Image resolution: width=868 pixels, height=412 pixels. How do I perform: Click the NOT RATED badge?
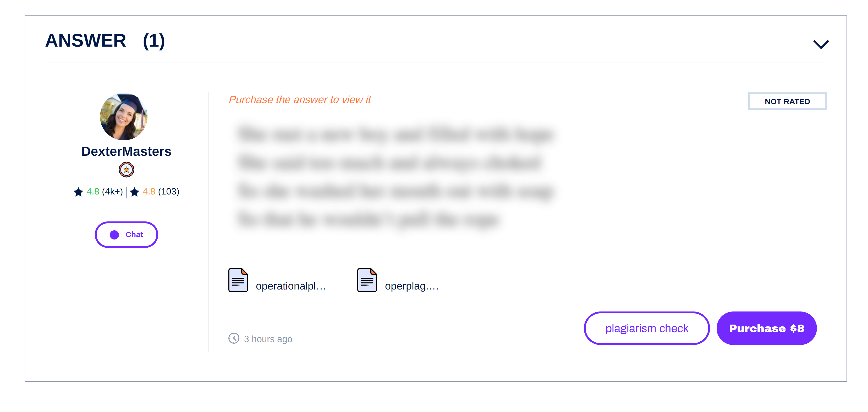point(787,101)
